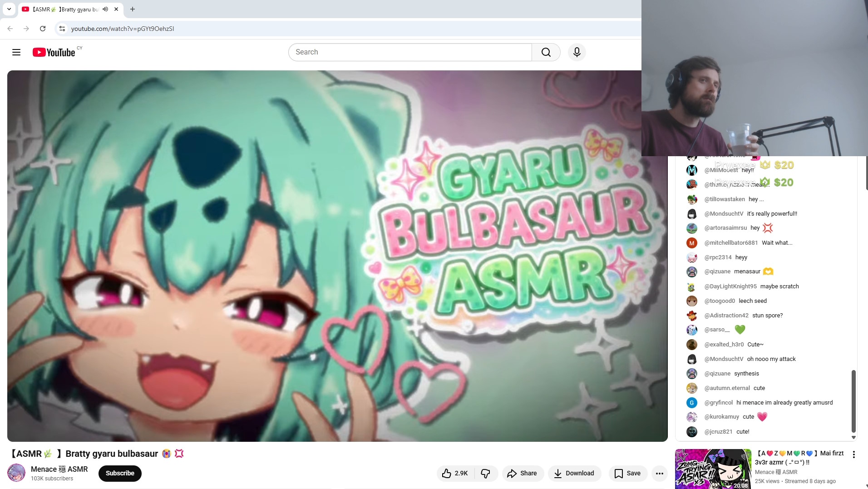Reload the YouTube page

point(43,29)
